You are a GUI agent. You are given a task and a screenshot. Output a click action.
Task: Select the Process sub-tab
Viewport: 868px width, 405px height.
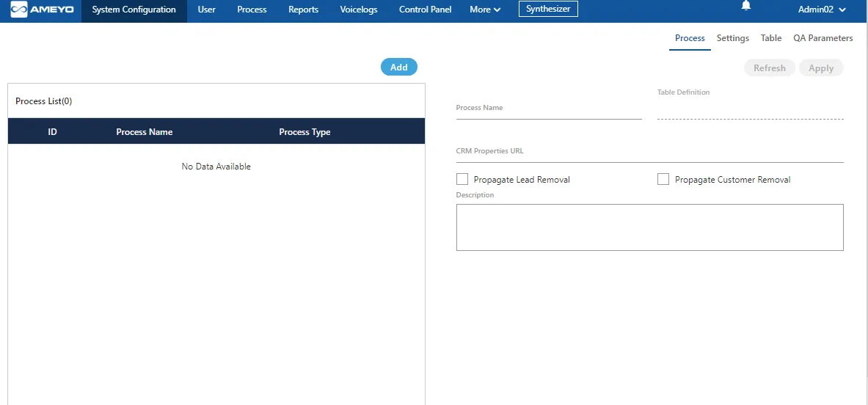[690, 38]
